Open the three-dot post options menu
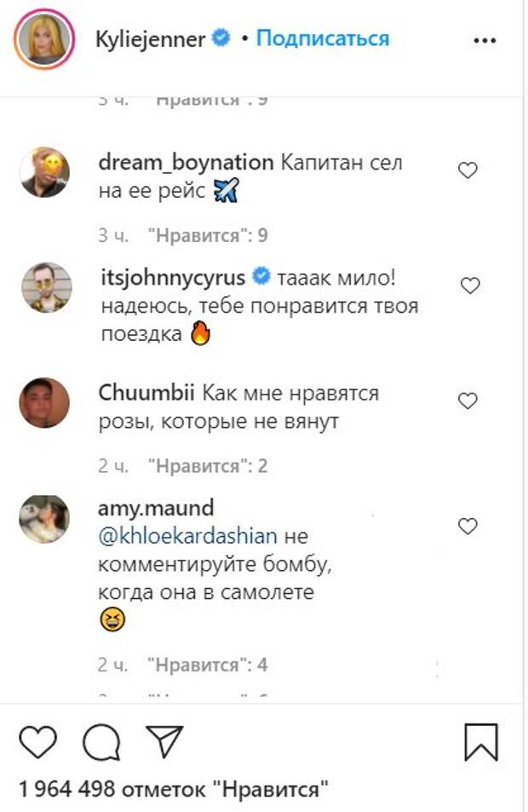This screenshot has width=528, height=812. 485,40
